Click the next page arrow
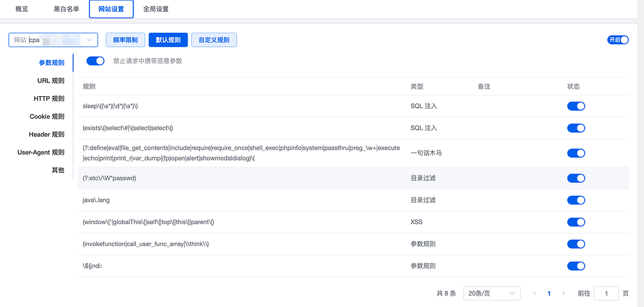The height and width of the screenshot is (307, 644). click(563, 293)
